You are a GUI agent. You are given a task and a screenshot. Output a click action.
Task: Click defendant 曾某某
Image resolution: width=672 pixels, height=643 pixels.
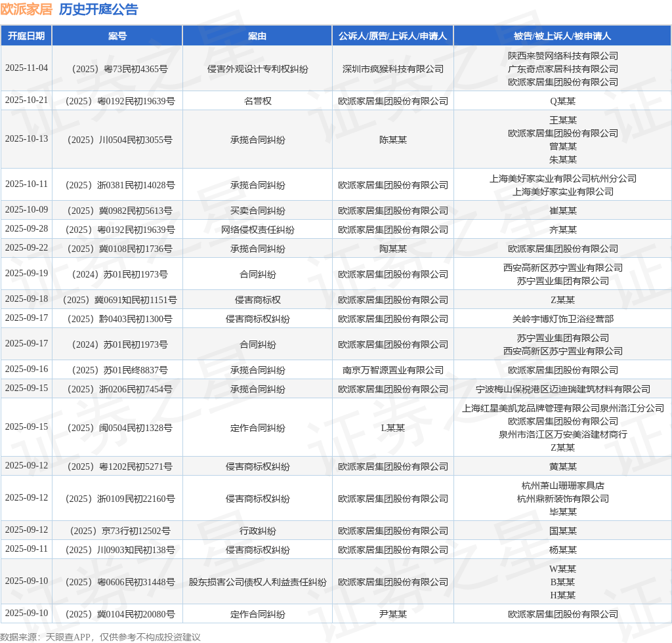tap(562, 146)
